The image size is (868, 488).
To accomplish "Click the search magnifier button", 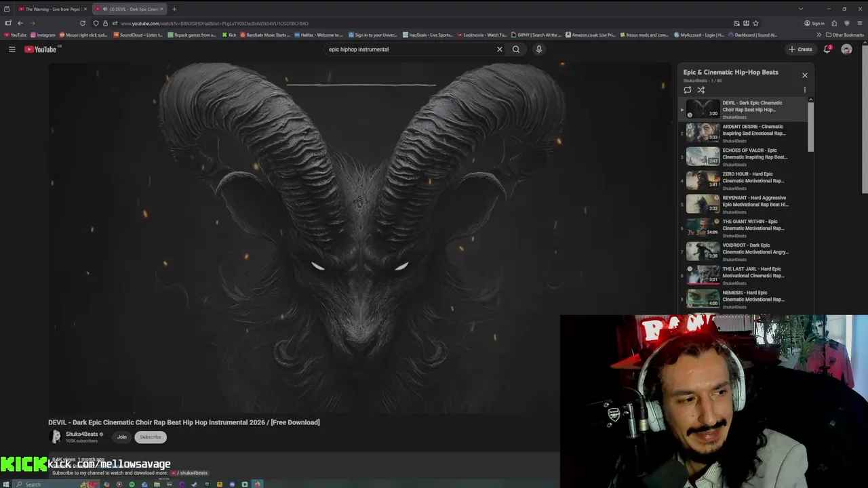I will pyautogui.click(x=516, y=49).
